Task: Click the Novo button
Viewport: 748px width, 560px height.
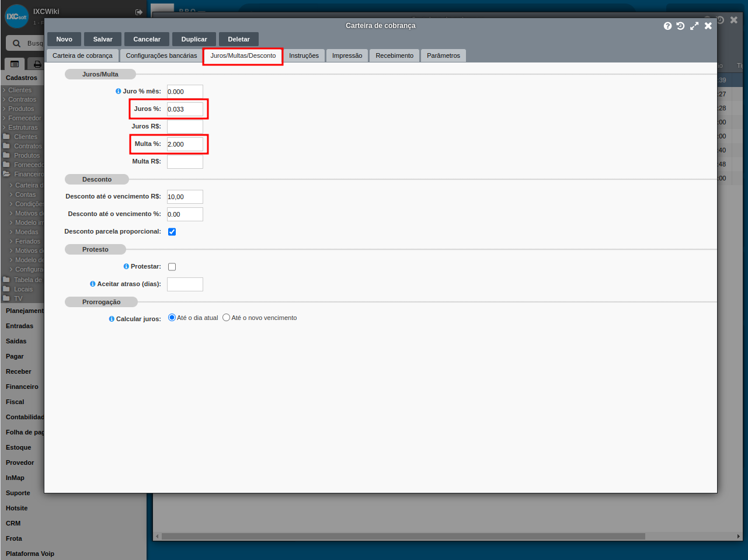Action: [x=64, y=39]
